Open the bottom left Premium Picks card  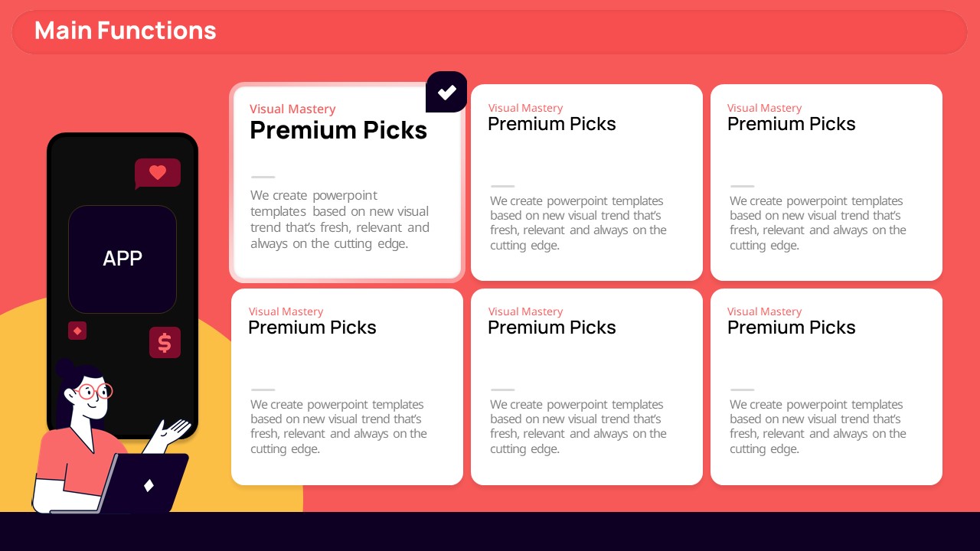pos(347,386)
